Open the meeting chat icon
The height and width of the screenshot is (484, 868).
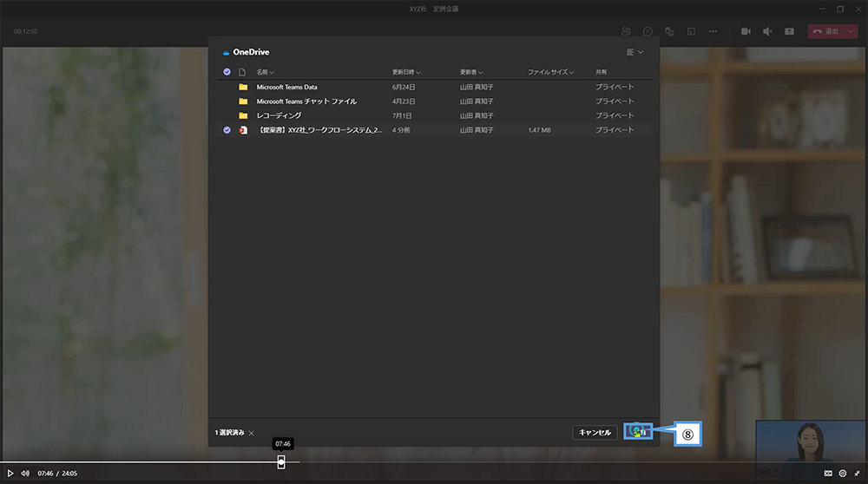click(x=648, y=31)
